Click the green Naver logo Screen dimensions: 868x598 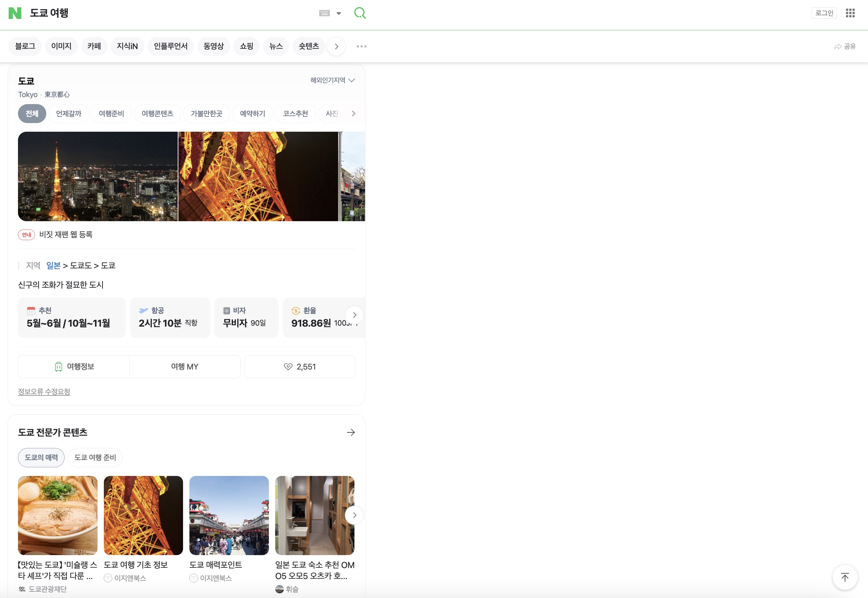pyautogui.click(x=15, y=12)
